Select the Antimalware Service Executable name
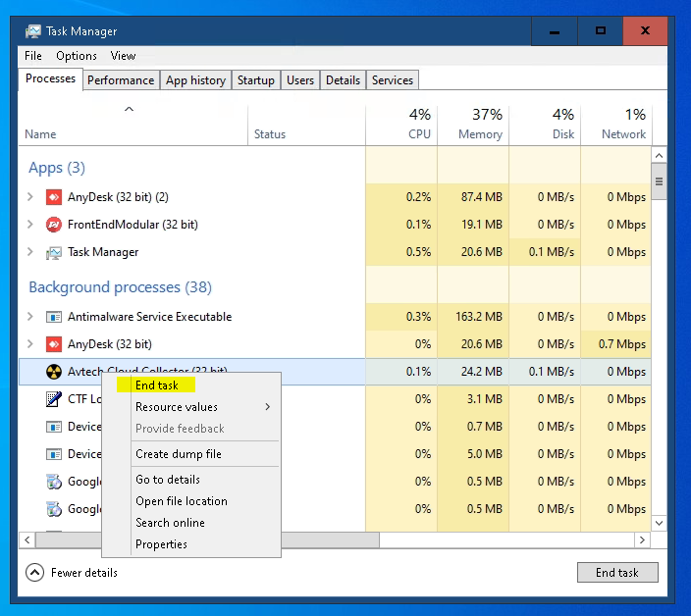The width and height of the screenshot is (691, 616). point(149,317)
